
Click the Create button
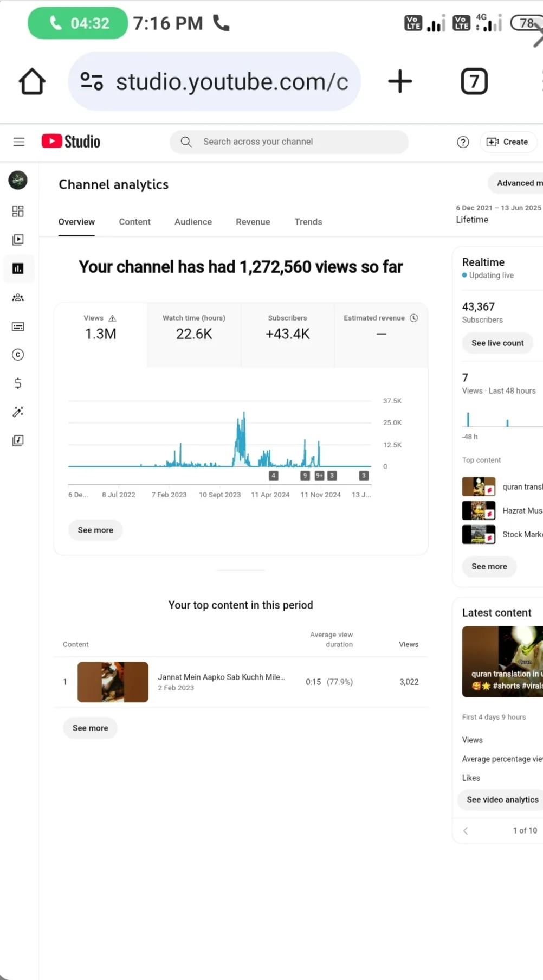pyautogui.click(x=508, y=142)
